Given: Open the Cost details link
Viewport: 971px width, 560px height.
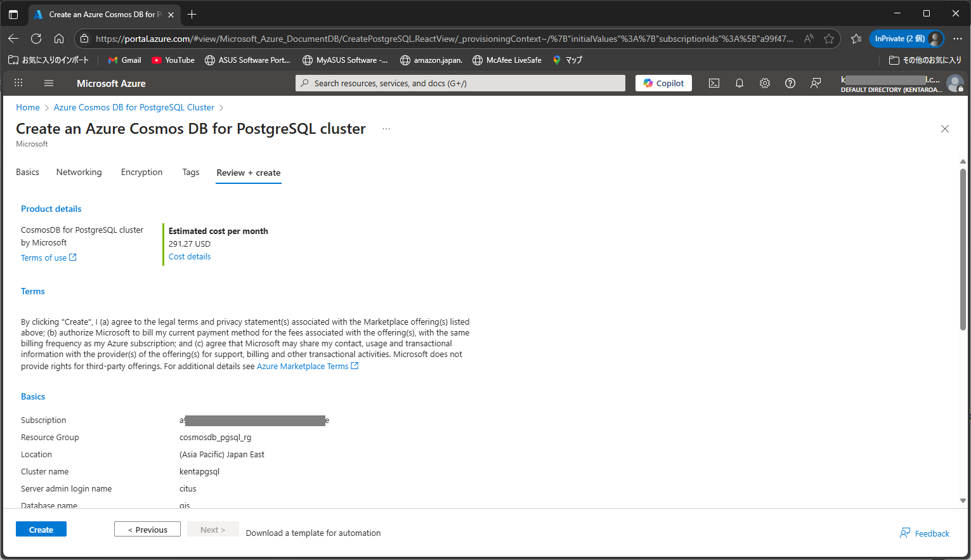Looking at the screenshot, I should pyautogui.click(x=189, y=256).
